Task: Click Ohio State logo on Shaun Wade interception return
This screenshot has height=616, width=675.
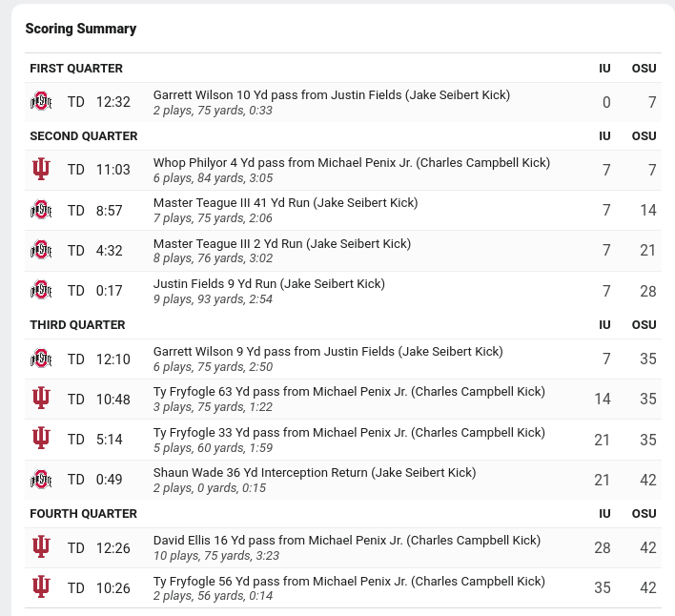Action: click(41, 480)
